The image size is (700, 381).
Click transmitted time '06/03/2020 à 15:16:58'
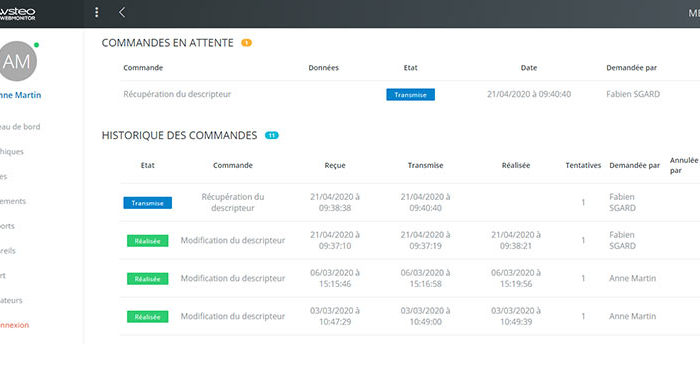pos(425,278)
